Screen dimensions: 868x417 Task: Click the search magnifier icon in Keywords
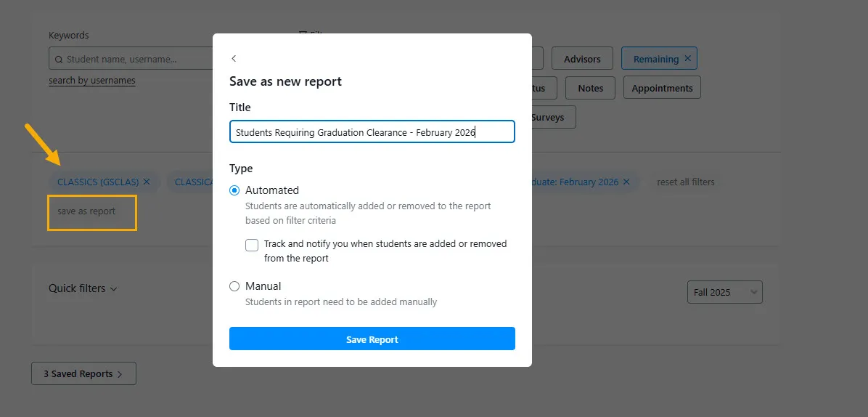[x=59, y=60]
